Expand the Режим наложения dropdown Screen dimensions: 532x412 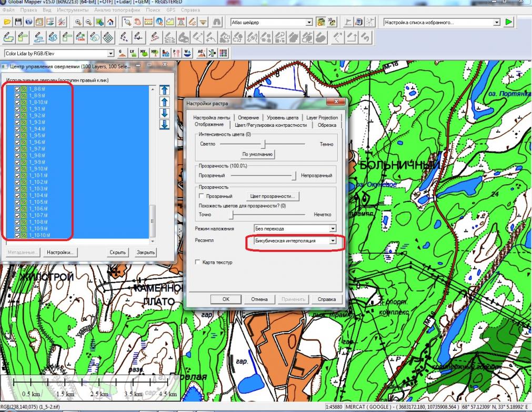pyautogui.click(x=332, y=229)
